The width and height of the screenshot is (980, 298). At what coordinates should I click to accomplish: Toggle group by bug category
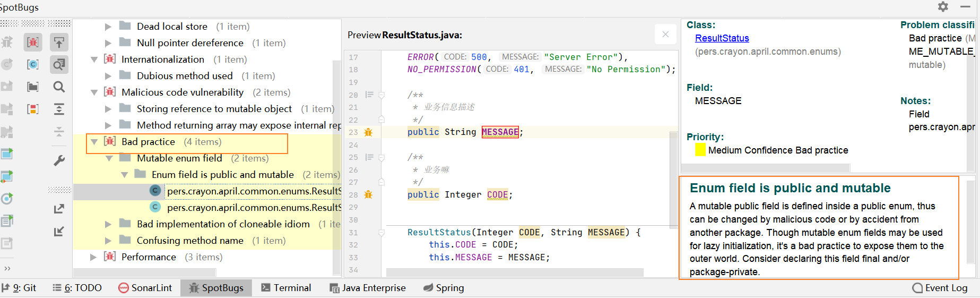coord(33,42)
